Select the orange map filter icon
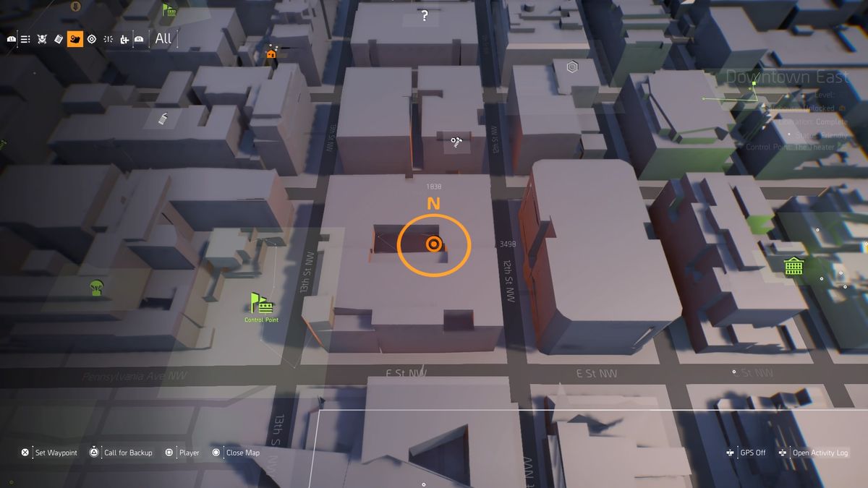 pos(75,38)
